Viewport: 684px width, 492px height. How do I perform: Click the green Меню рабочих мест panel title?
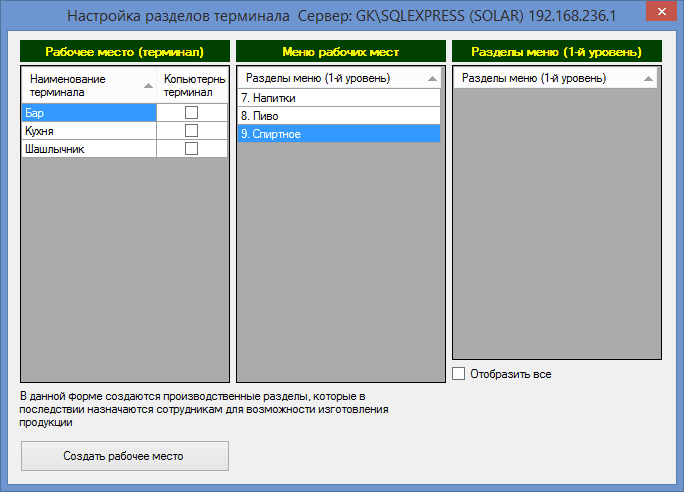[340, 51]
